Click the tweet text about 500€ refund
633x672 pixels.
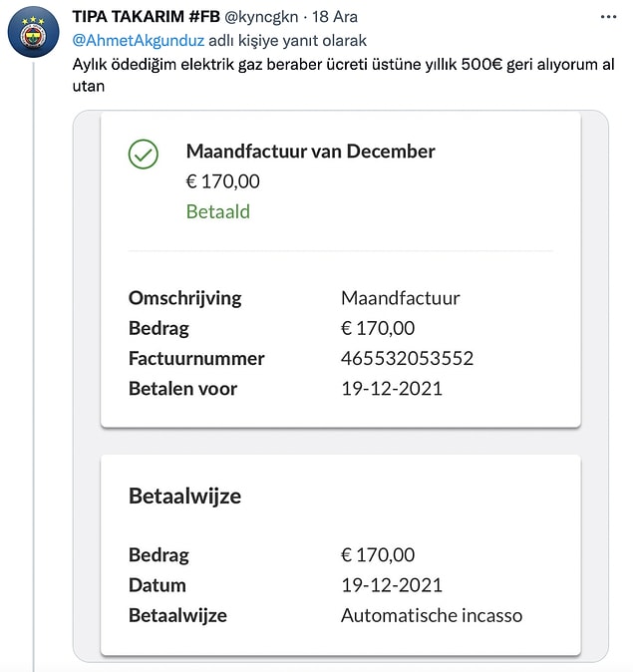point(343,75)
